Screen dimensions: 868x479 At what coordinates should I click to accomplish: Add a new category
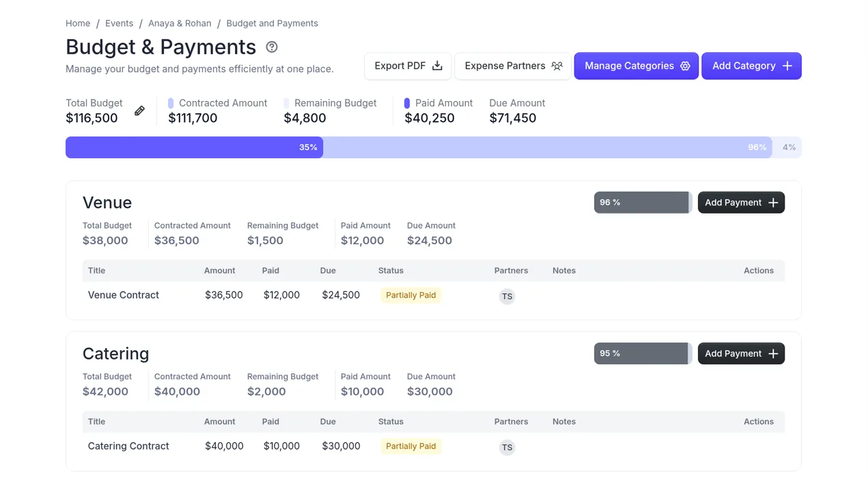point(752,66)
